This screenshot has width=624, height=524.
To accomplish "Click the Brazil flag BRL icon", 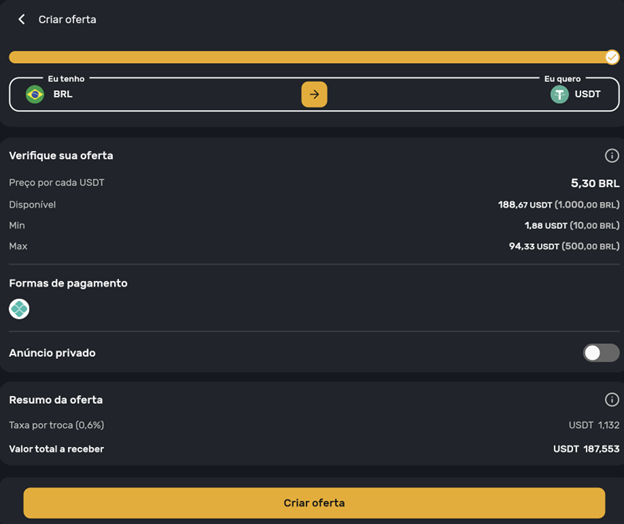I will coord(35,94).
